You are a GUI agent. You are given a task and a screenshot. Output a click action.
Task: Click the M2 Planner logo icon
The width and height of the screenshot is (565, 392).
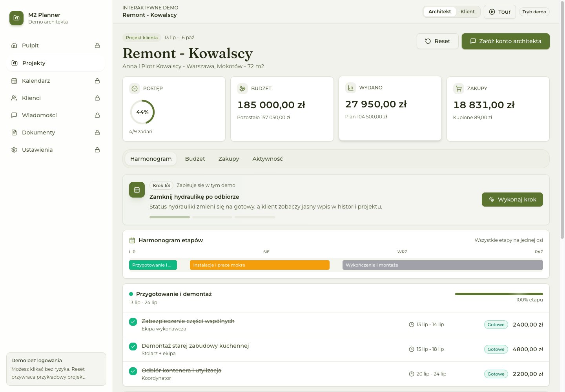click(x=16, y=18)
